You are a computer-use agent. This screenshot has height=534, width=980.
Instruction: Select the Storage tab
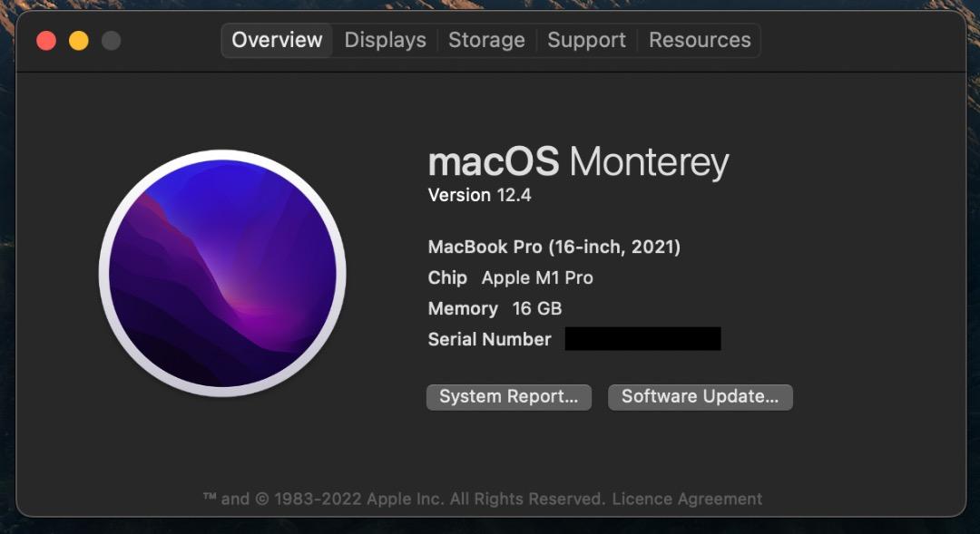[486, 40]
